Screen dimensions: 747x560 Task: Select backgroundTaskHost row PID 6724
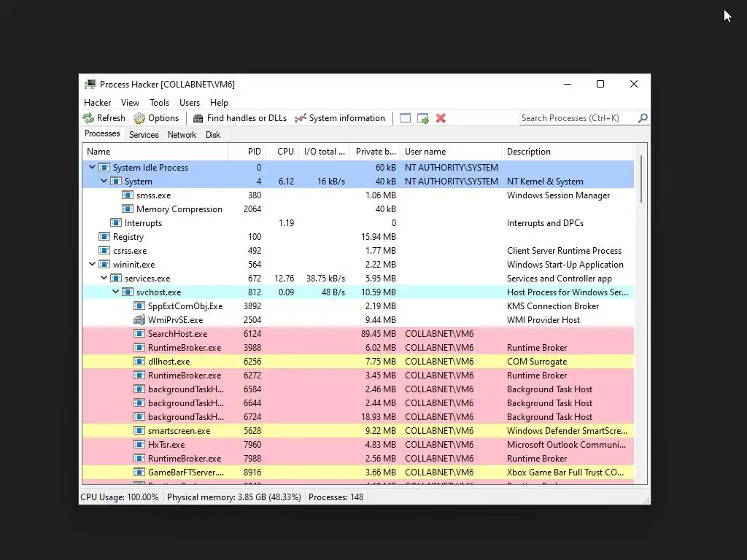click(357, 416)
